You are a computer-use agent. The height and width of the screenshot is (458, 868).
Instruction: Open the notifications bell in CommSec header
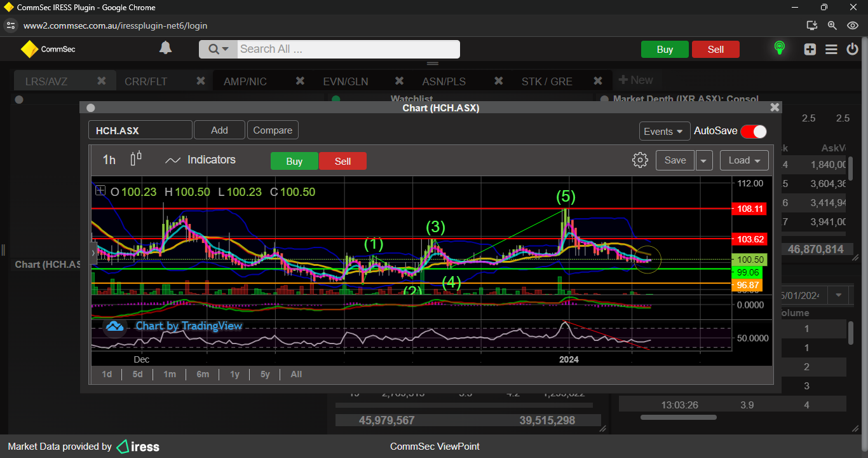[165, 48]
